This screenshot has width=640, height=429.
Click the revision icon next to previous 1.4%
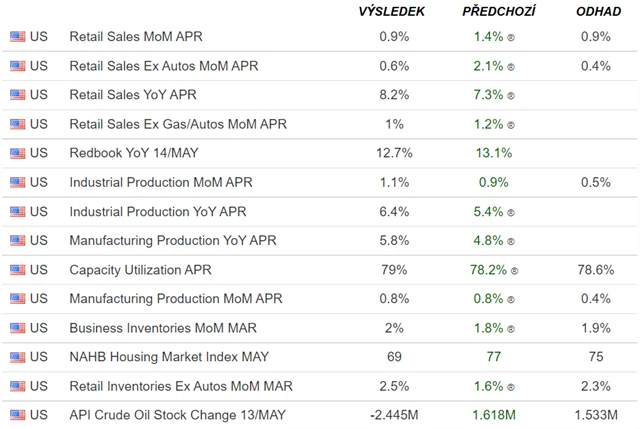click(512, 38)
